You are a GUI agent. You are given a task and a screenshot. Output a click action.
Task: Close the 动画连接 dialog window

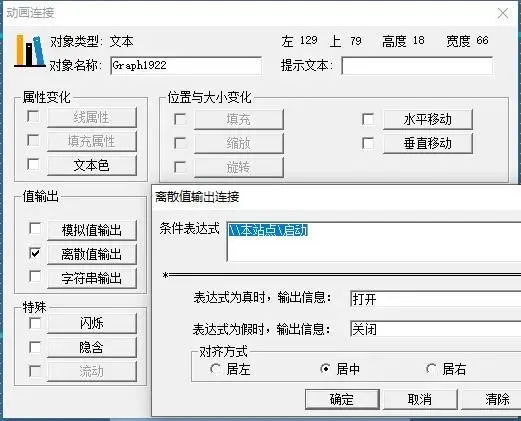tap(503, 13)
